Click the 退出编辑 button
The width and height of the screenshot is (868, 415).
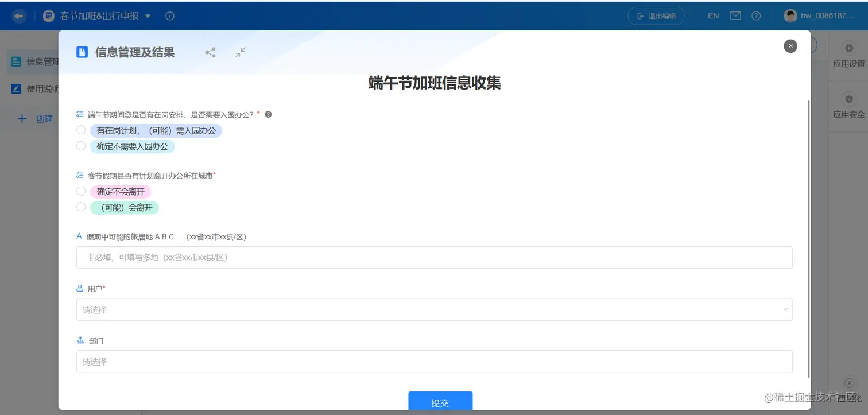click(656, 16)
